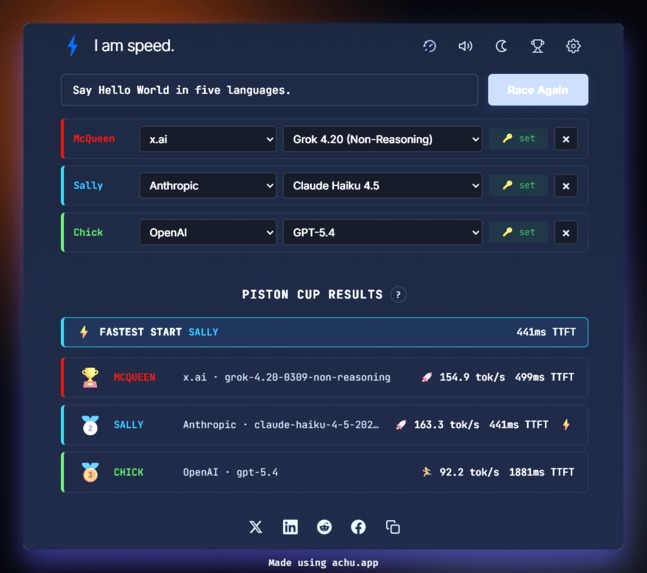The width and height of the screenshot is (647, 573).
Task: Click Chick's bronze medal icon
Action: [90, 472]
